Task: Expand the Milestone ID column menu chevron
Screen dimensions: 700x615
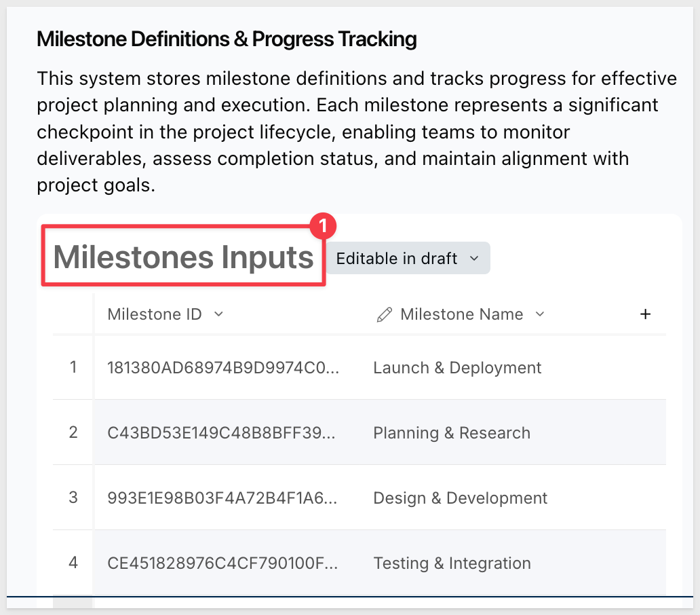Action: coord(218,314)
